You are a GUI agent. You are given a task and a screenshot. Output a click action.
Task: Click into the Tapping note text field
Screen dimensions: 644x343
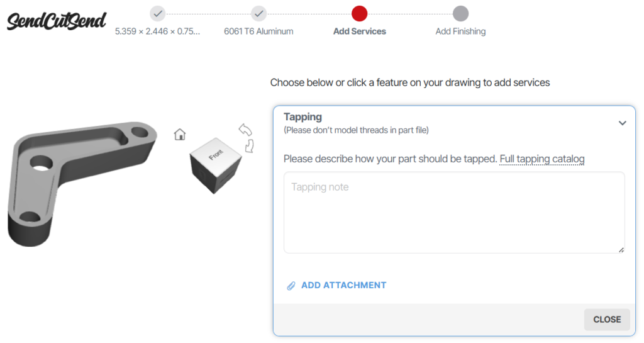[x=454, y=212]
